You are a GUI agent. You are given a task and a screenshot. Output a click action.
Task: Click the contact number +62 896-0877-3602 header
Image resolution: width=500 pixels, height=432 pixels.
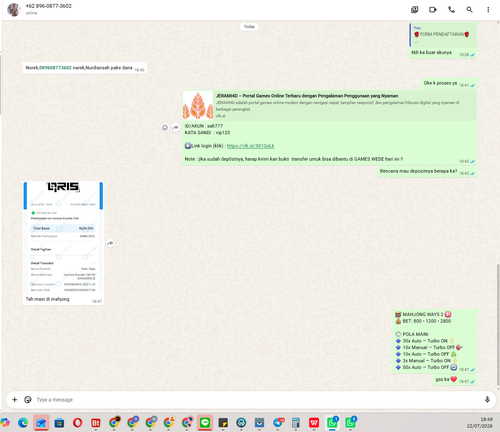click(x=49, y=6)
